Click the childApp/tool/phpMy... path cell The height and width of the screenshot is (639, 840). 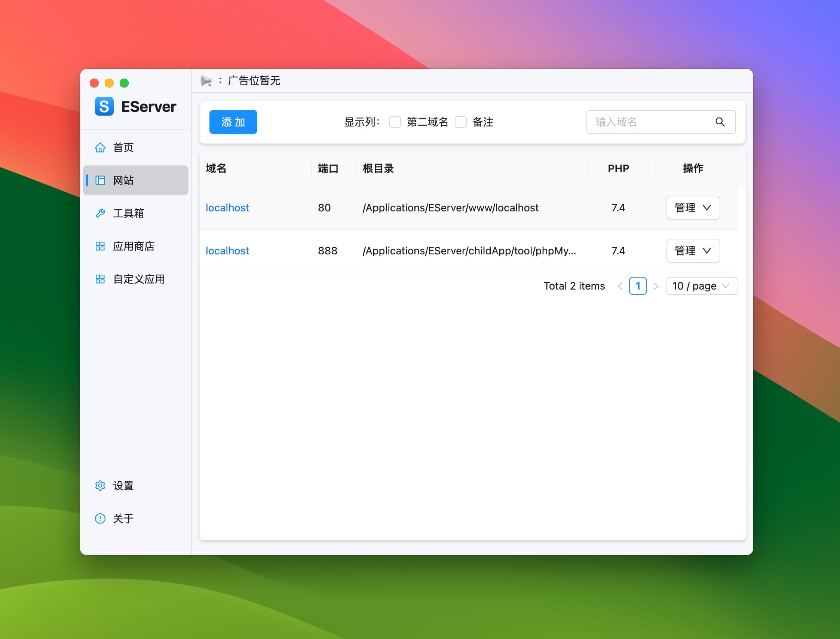coord(469,251)
